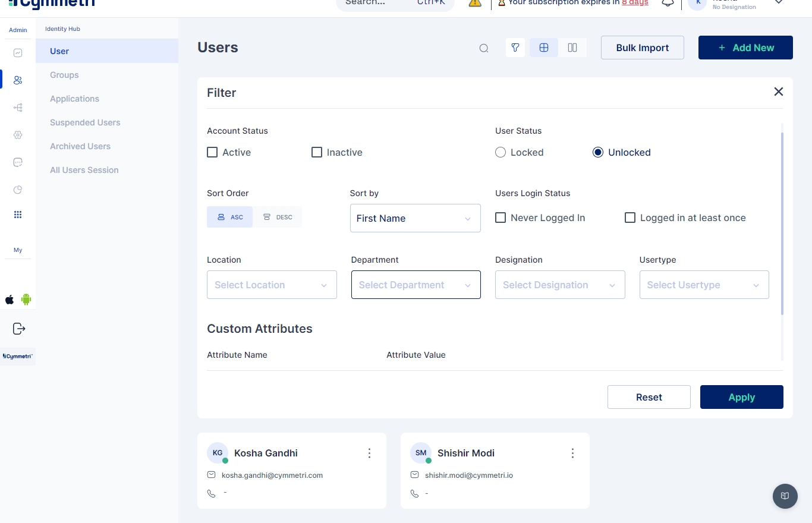This screenshot has width=812, height=523.
Task: Click the Apply filter button
Action: tap(741, 397)
